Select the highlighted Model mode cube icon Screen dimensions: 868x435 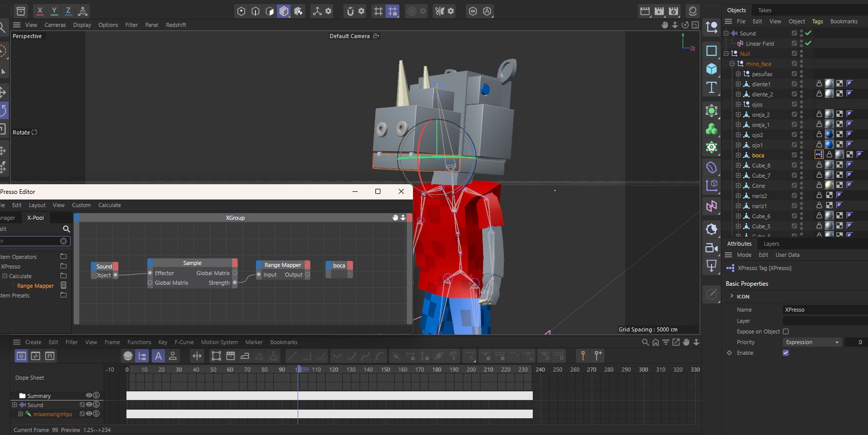tap(284, 11)
